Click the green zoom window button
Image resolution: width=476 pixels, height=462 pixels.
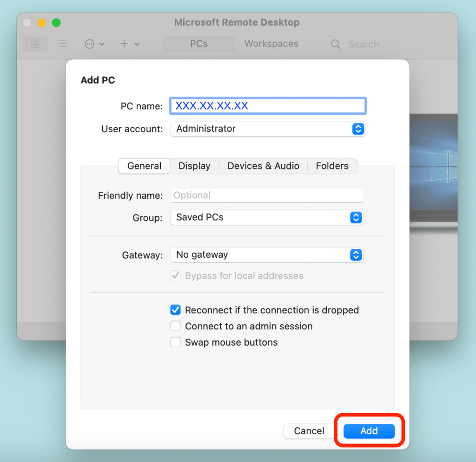click(56, 22)
